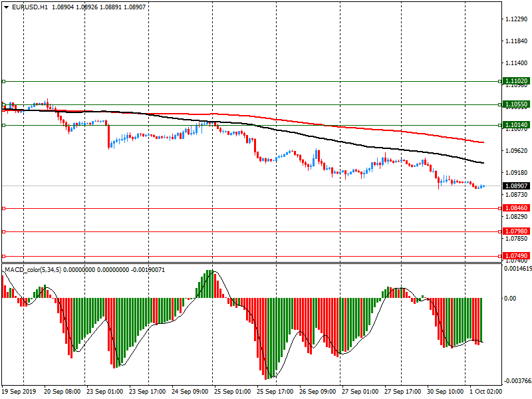Click the MACD_color(5,34,5) indicator label
This screenshot has height=399, width=532.
pos(33,270)
